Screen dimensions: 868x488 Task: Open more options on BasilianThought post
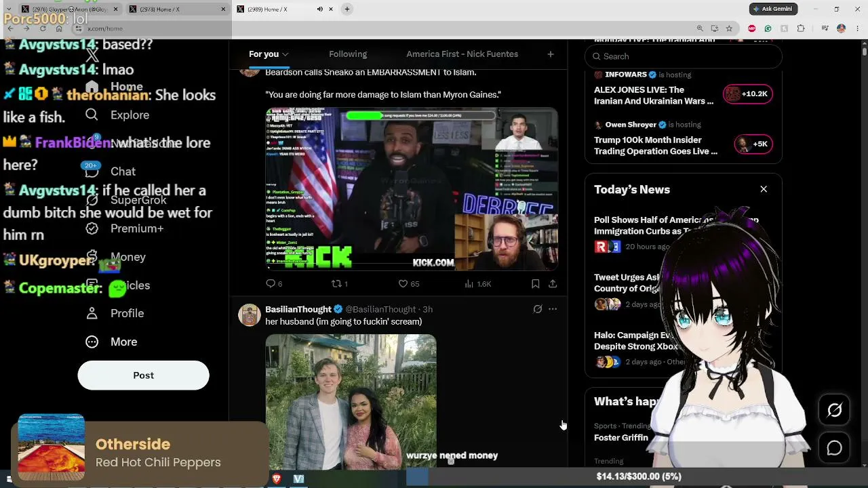(553, 309)
